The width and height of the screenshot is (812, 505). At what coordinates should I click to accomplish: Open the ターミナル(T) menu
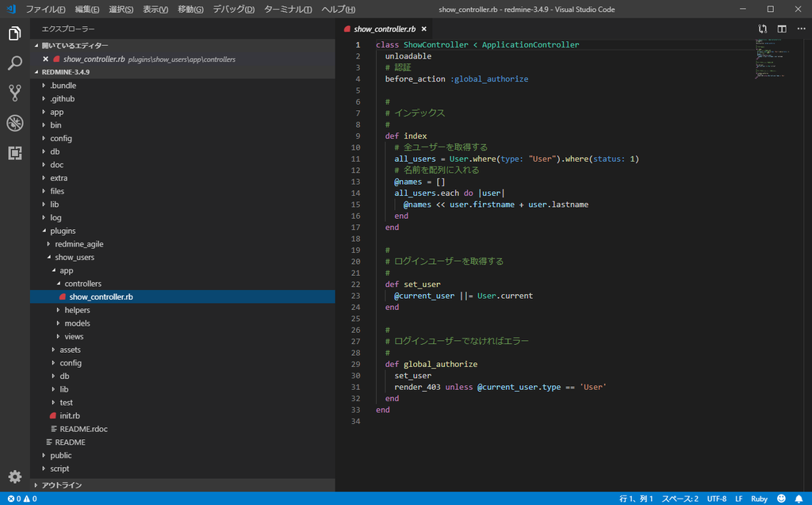[x=288, y=10]
